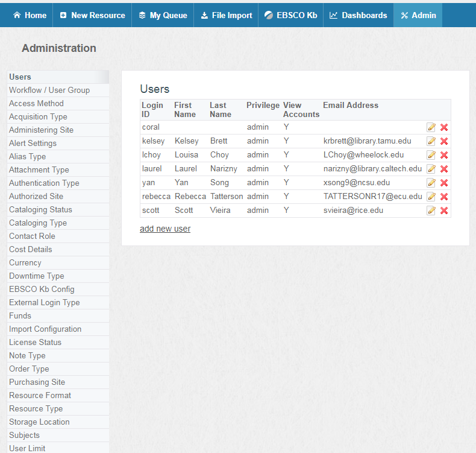Delete user laurel

coord(444,169)
